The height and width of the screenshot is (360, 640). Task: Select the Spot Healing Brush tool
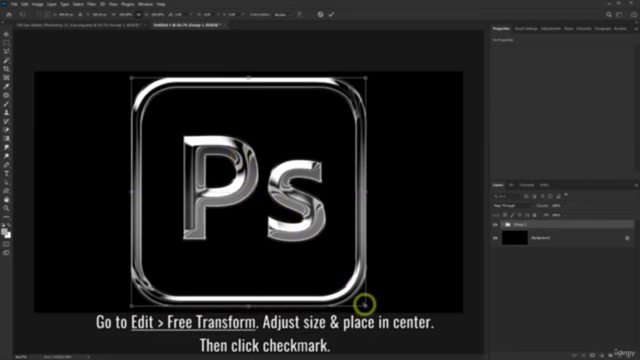7,95
